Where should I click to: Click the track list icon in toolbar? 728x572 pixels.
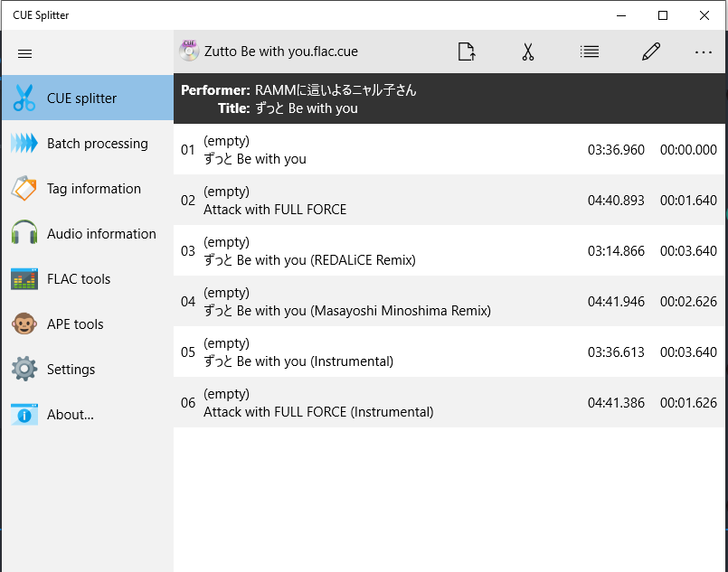(590, 52)
